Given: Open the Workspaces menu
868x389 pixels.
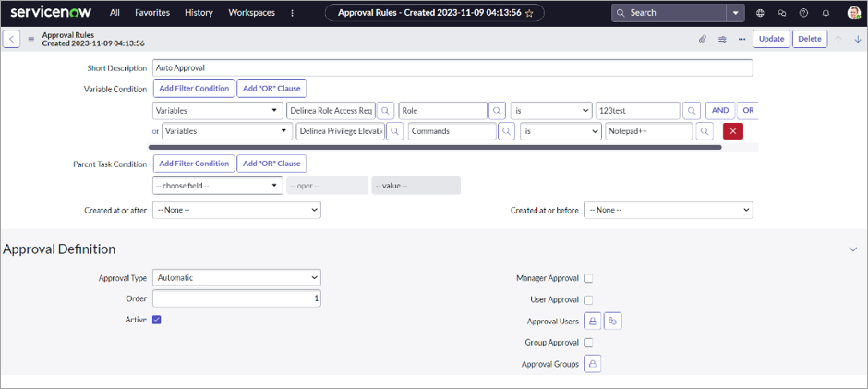Looking at the screenshot, I should (x=251, y=13).
